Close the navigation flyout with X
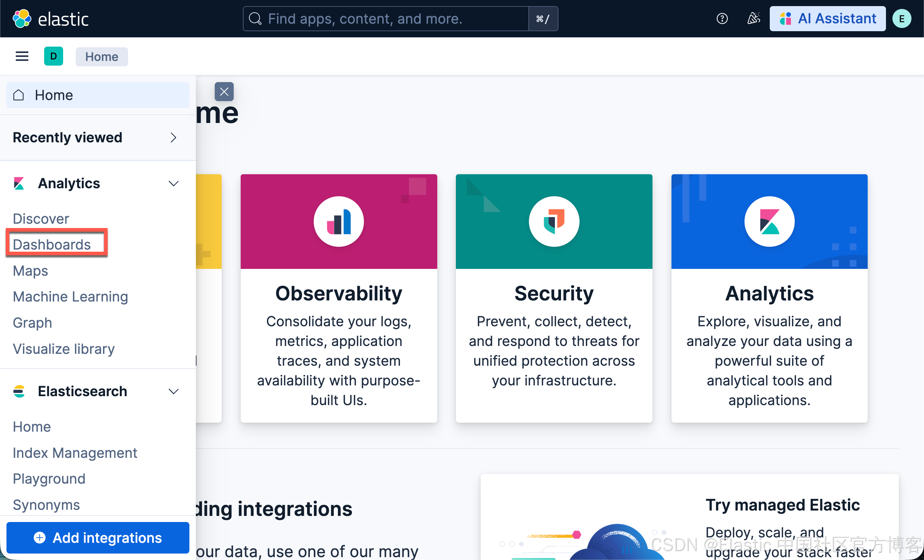 [224, 92]
